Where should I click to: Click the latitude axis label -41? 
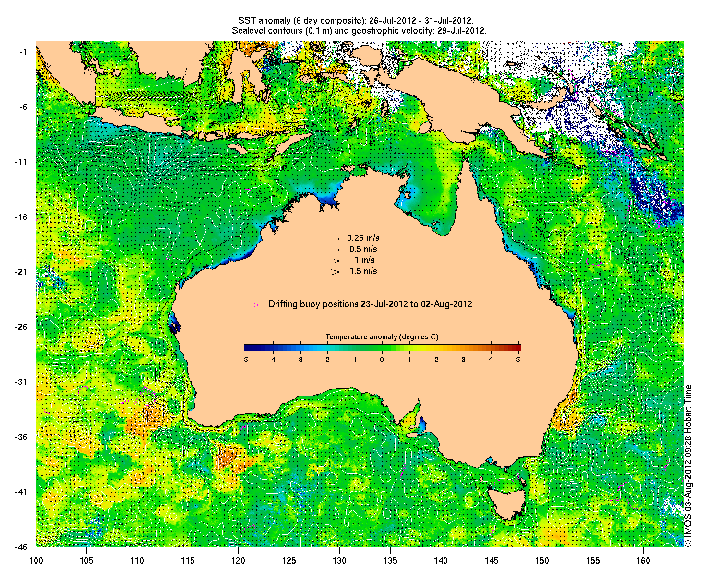[x=22, y=492]
